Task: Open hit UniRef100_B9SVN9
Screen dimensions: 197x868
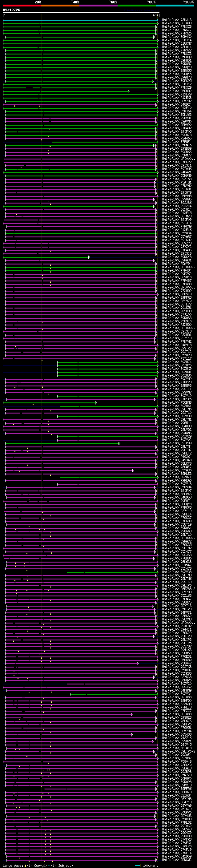Action: tap(177, 379)
